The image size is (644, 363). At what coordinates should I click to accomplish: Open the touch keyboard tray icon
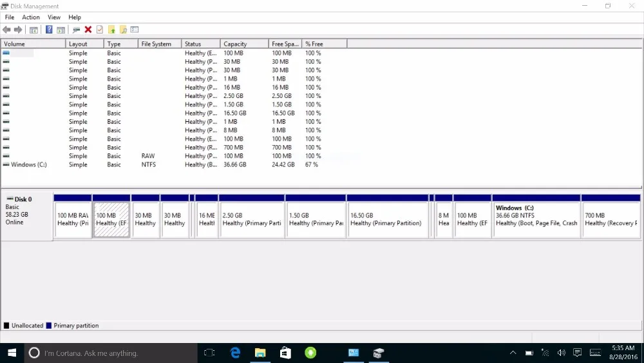pos(595,353)
